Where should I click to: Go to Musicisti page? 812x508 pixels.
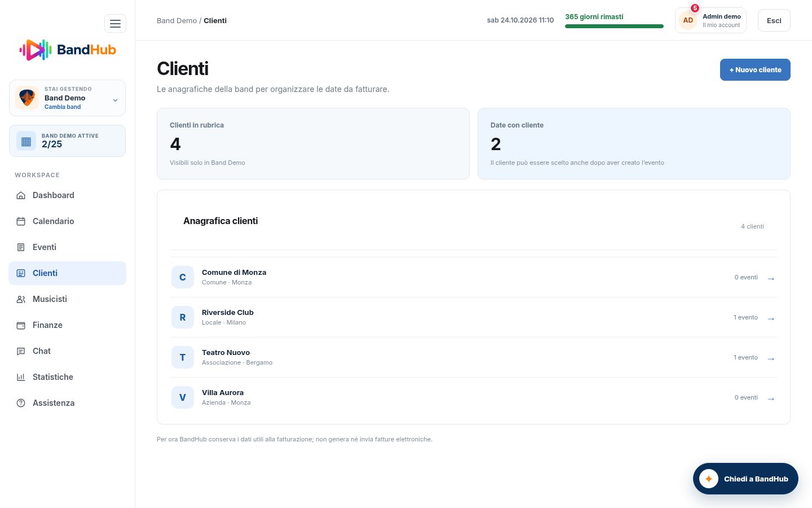67,299
